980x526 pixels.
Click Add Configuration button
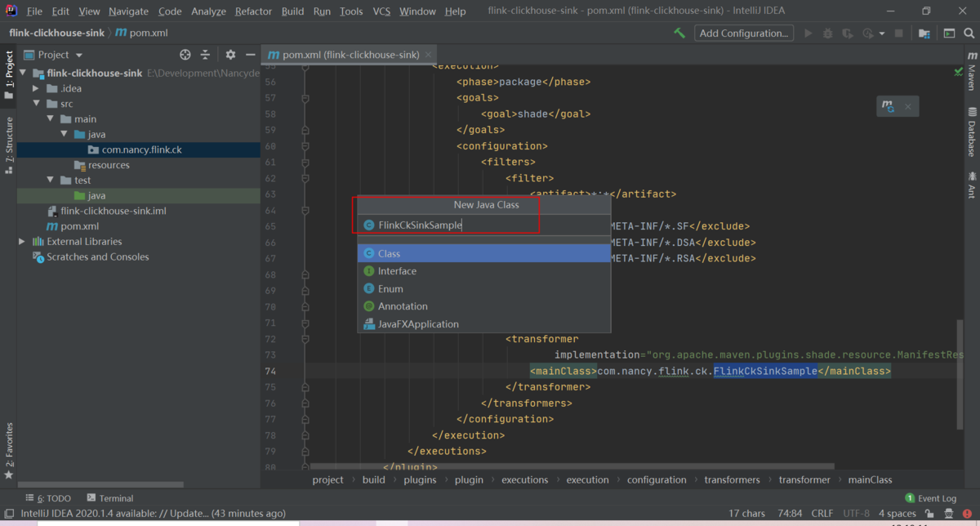click(x=744, y=33)
